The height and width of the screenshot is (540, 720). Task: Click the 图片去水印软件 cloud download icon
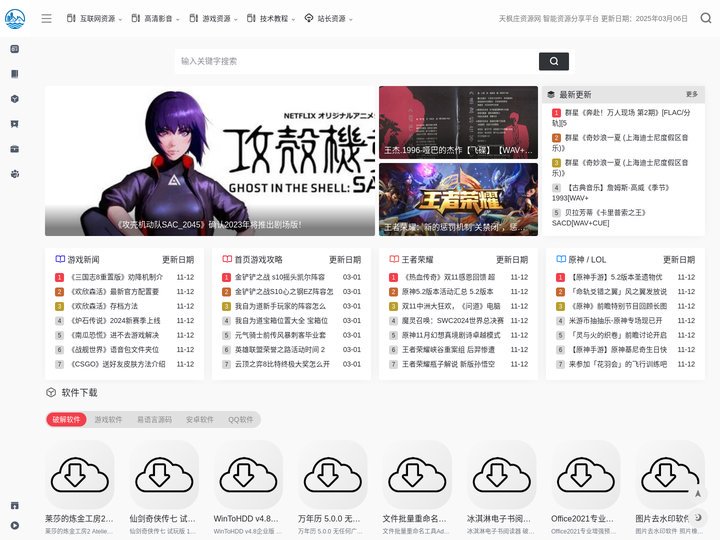tap(670, 474)
